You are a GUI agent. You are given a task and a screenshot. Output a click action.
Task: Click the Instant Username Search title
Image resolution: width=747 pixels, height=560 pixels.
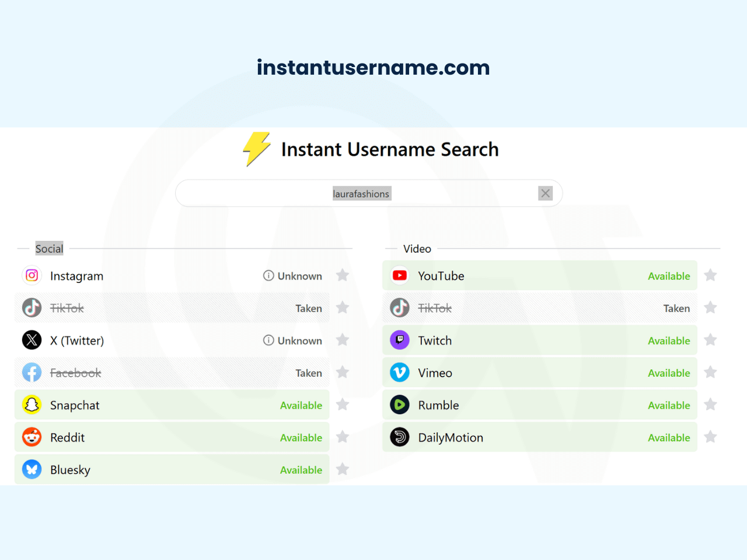(390, 149)
